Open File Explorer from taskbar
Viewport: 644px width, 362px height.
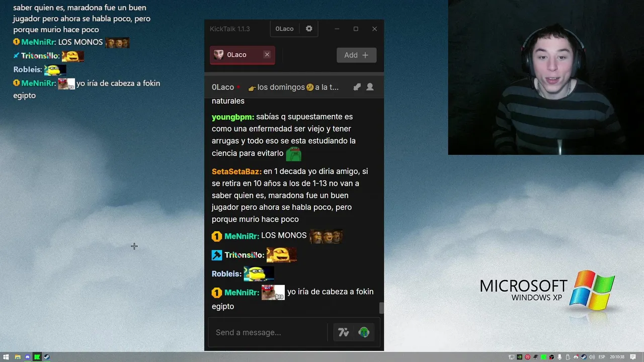tap(17, 357)
